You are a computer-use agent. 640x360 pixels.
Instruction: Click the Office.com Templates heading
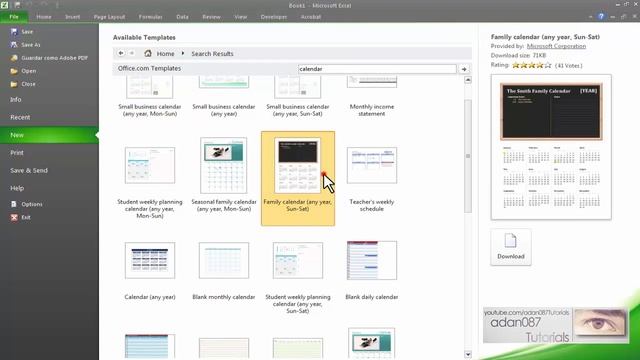[149, 69]
